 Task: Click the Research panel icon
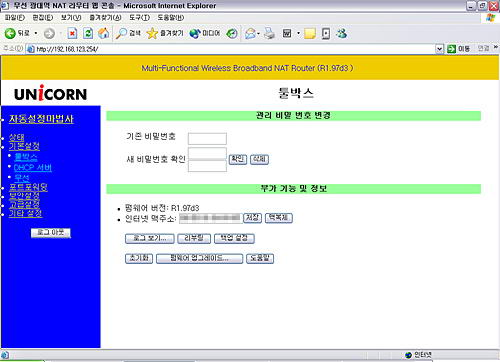[326, 33]
